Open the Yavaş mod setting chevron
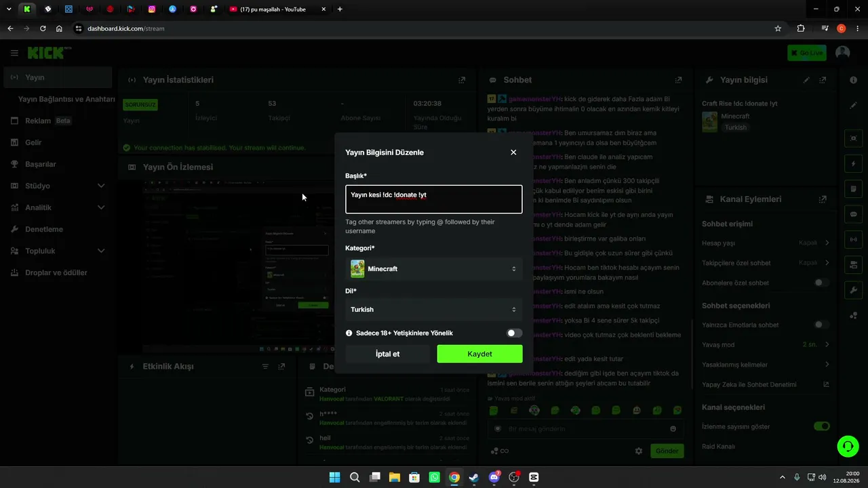Image resolution: width=868 pixels, height=488 pixels. 827,344
